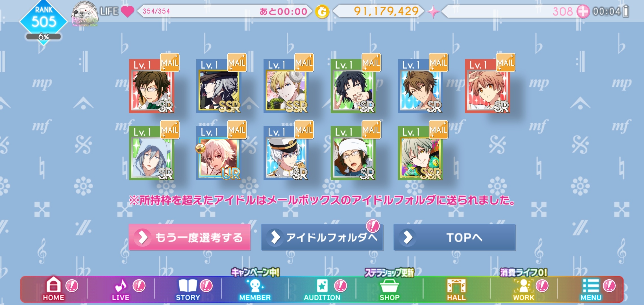Screen dimensions: 644x305
Task: Click the LIFE 354/354 gauge bar
Action: click(225, 11)
